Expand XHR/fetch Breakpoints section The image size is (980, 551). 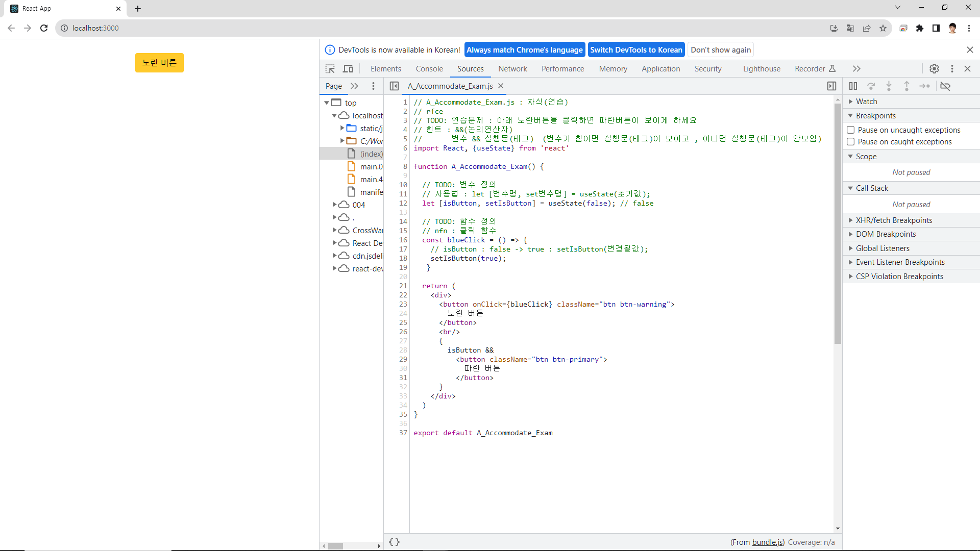(x=893, y=220)
